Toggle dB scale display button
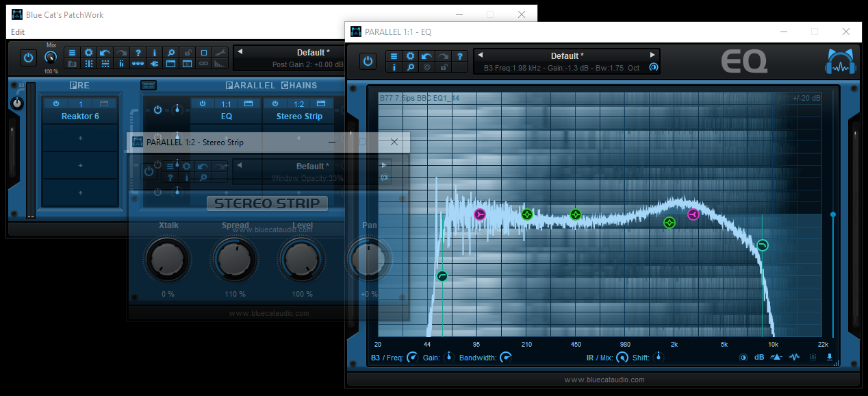Screen dimensions: 868x396 759,357
